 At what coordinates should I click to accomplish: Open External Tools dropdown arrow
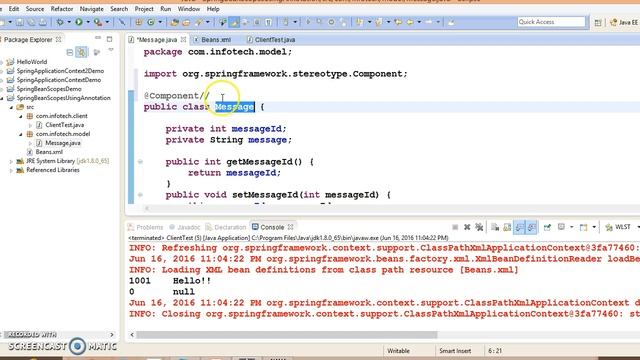pos(107,22)
